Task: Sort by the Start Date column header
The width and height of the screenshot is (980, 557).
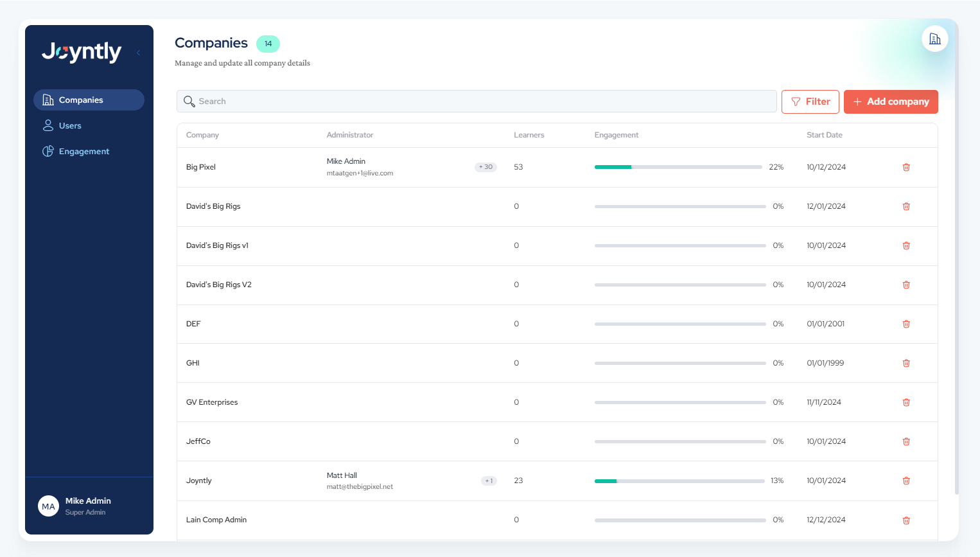Action: coord(824,135)
